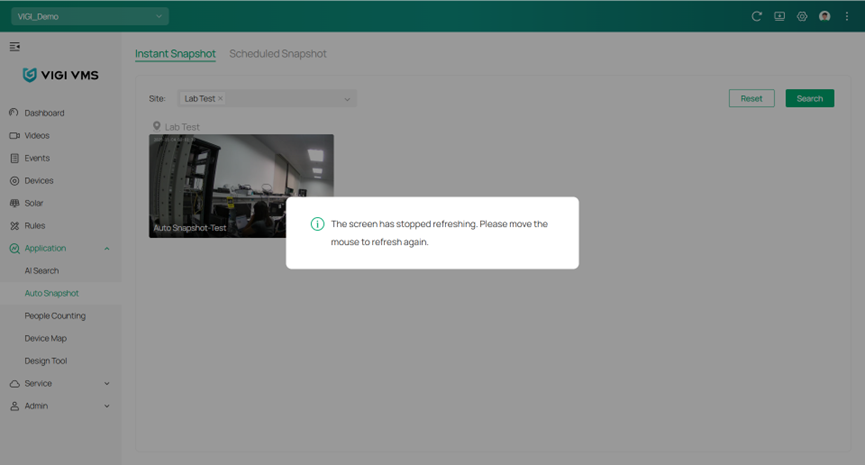Click the Lab Test location pin icon
The height and width of the screenshot is (465, 865).
click(157, 126)
